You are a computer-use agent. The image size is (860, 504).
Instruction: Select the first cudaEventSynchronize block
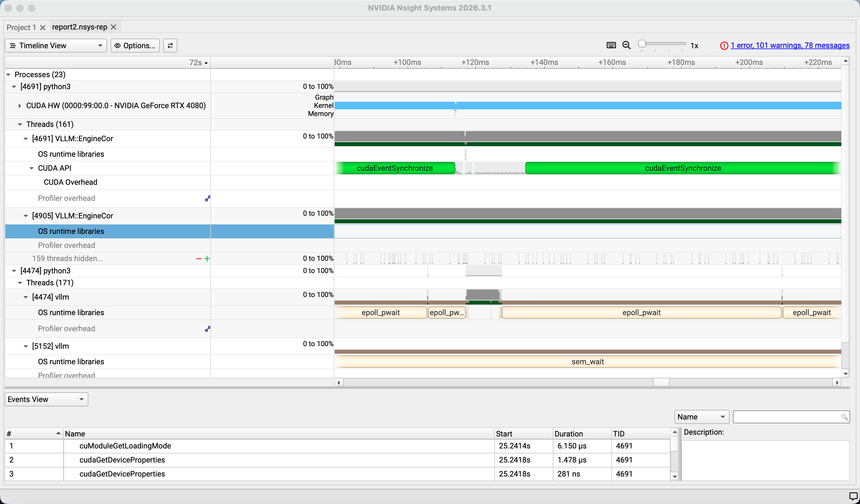pyautogui.click(x=395, y=168)
